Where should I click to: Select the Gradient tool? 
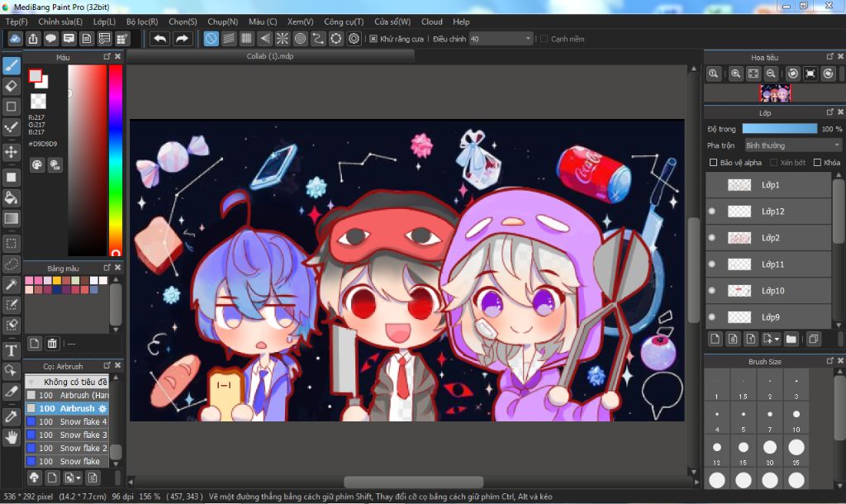pyautogui.click(x=12, y=219)
